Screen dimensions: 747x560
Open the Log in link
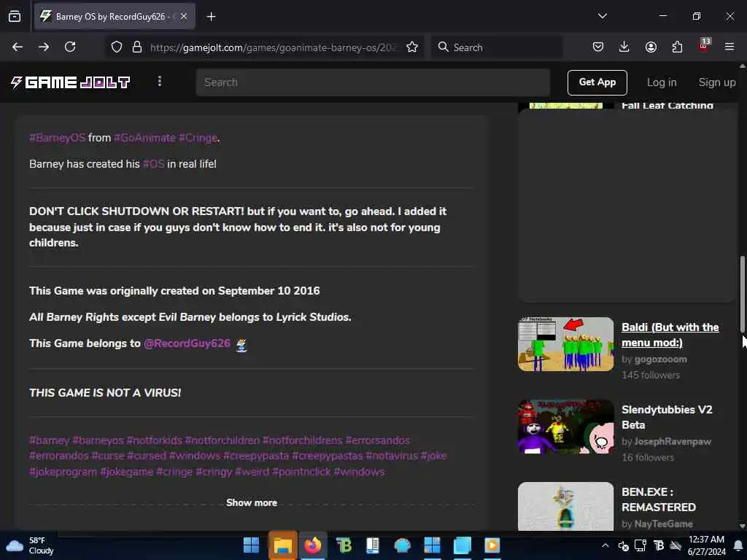[x=661, y=82]
